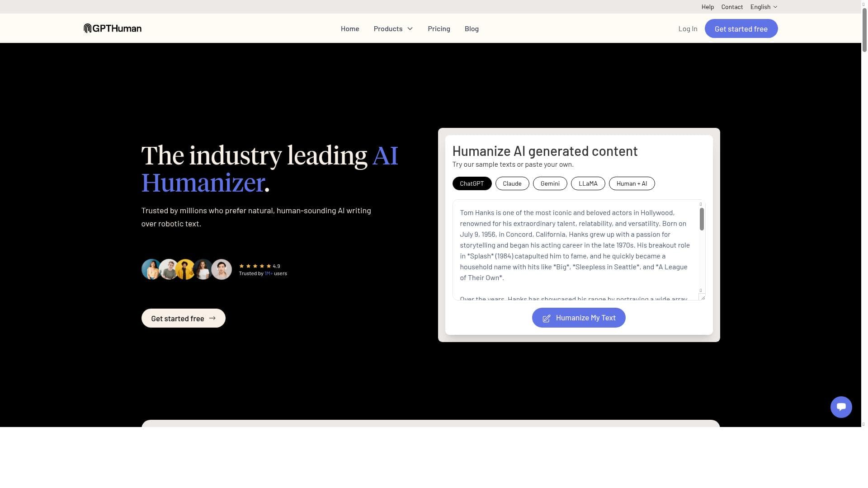Open the Blog section

pos(472,28)
